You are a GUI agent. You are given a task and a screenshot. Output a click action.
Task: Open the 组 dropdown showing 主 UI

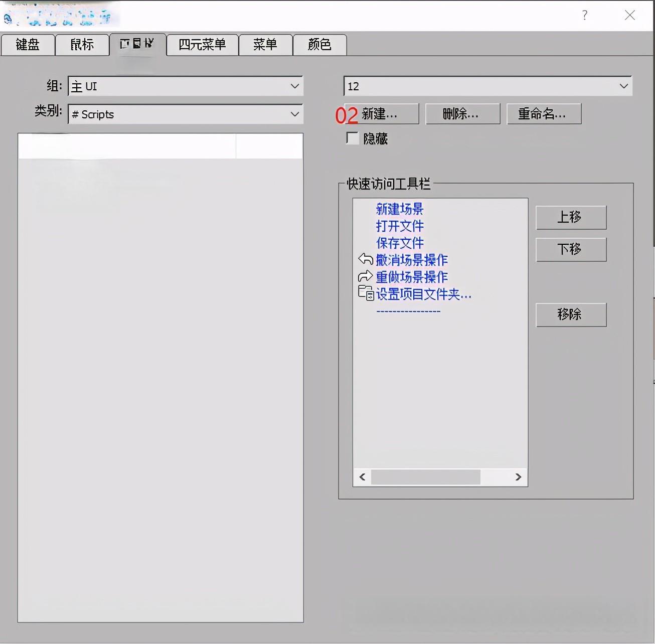click(x=186, y=86)
